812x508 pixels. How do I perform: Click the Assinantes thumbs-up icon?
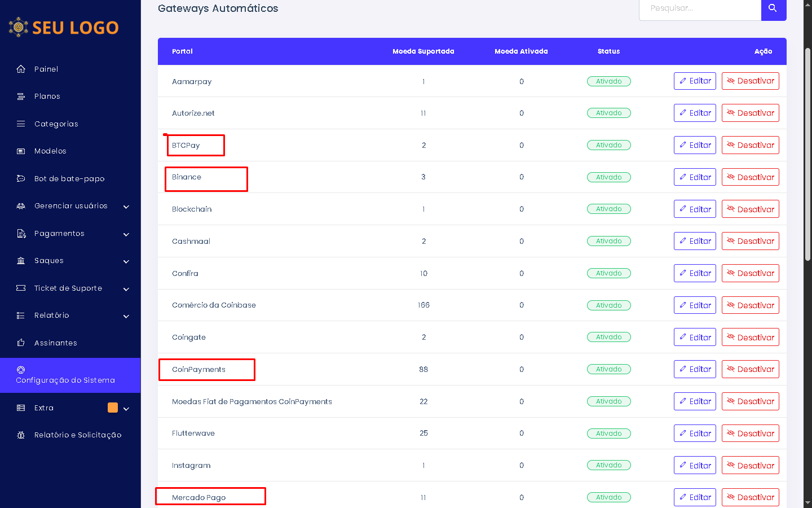coord(21,343)
